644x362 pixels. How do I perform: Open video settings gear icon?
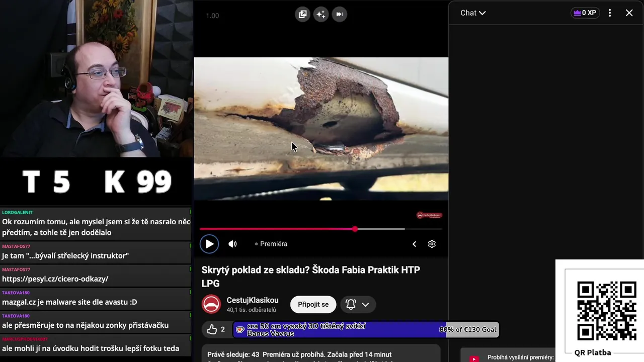[432, 244]
